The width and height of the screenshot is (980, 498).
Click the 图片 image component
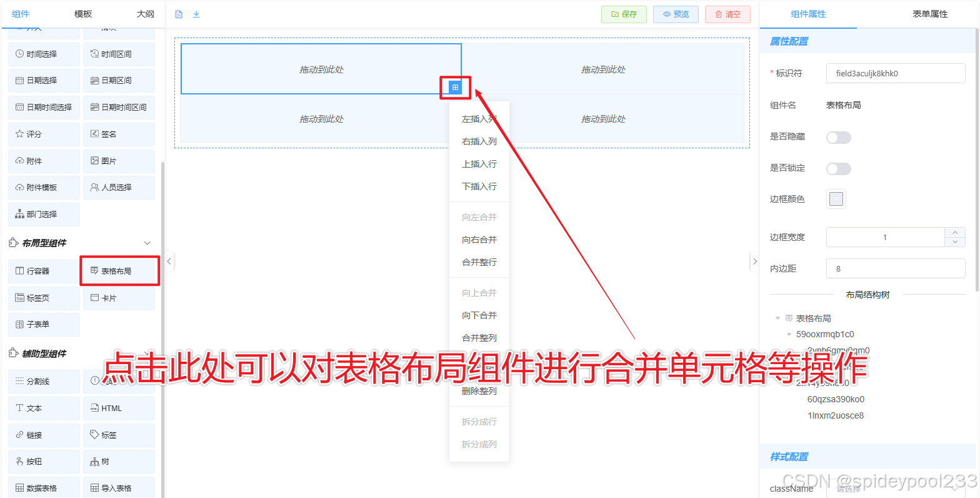click(119, 161)
